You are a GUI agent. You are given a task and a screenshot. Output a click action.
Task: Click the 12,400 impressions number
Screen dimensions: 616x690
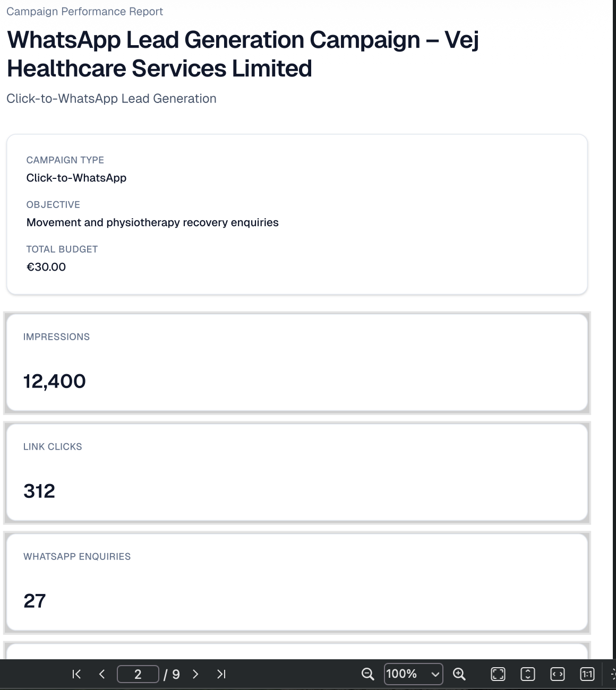(x=55, y=381)
